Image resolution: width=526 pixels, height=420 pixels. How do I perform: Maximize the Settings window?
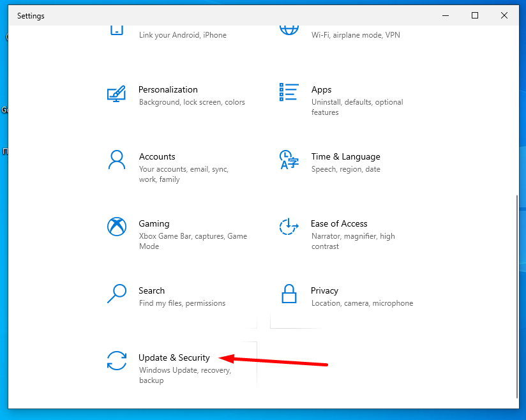click(x=475, y=15)
